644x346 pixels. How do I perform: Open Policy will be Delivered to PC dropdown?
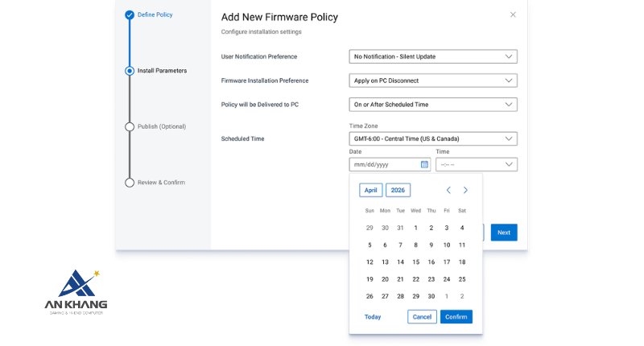tap(433, 105)
